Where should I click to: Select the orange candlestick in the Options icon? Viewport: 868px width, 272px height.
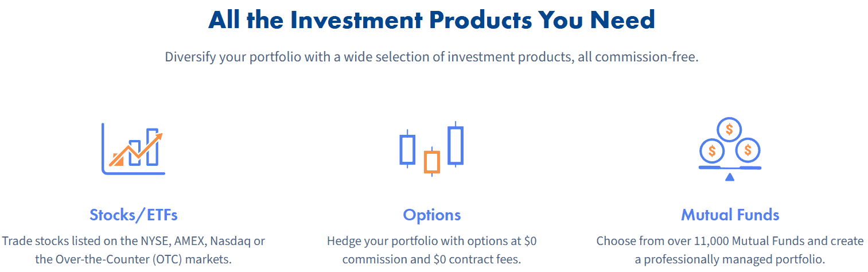(x=431, y=161)
